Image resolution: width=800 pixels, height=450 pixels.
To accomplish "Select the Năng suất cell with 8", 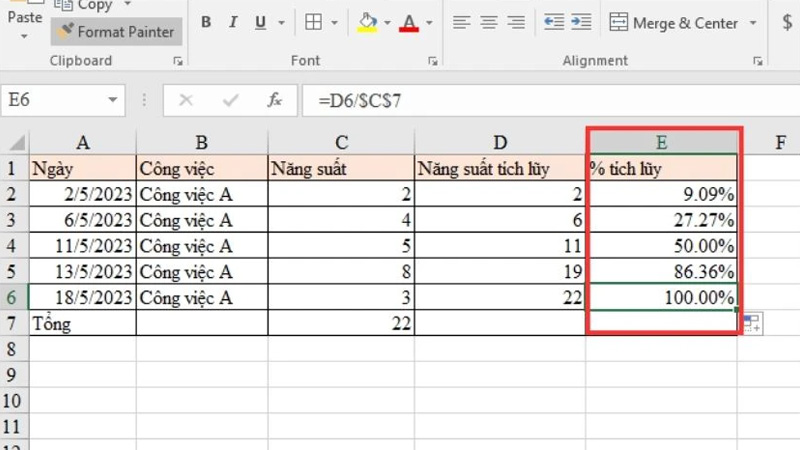I will (x=341, y=271).
